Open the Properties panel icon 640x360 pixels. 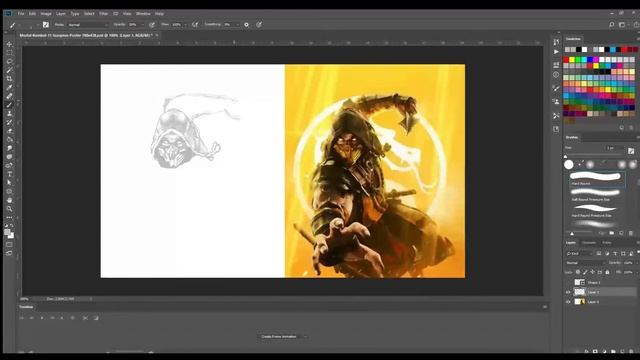pyautogui.click(x=556, y=65)
